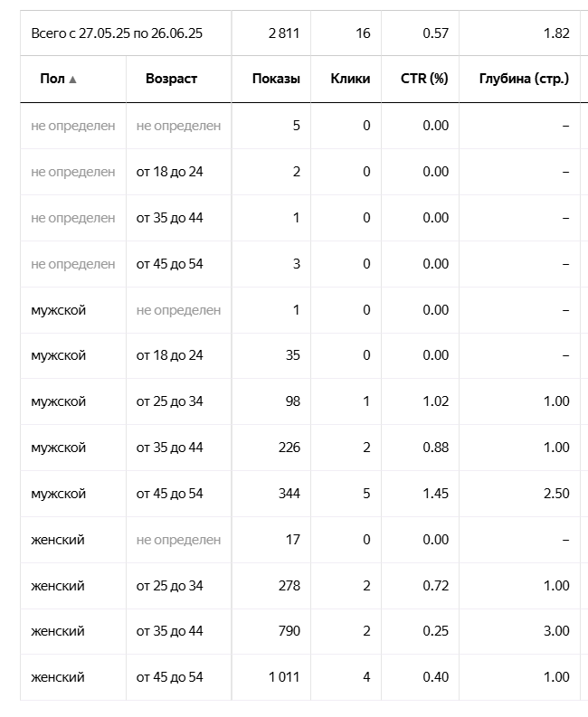Click the CTR value 0.72
Image resolution: width=588 pixels, height=717 pixels.
[x=435, y=586]
